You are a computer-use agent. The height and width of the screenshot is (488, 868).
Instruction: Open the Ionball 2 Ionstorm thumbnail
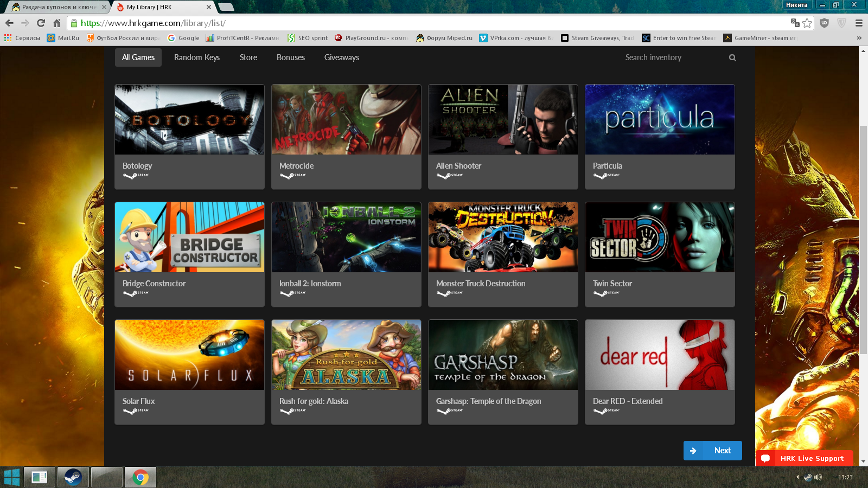347,237
